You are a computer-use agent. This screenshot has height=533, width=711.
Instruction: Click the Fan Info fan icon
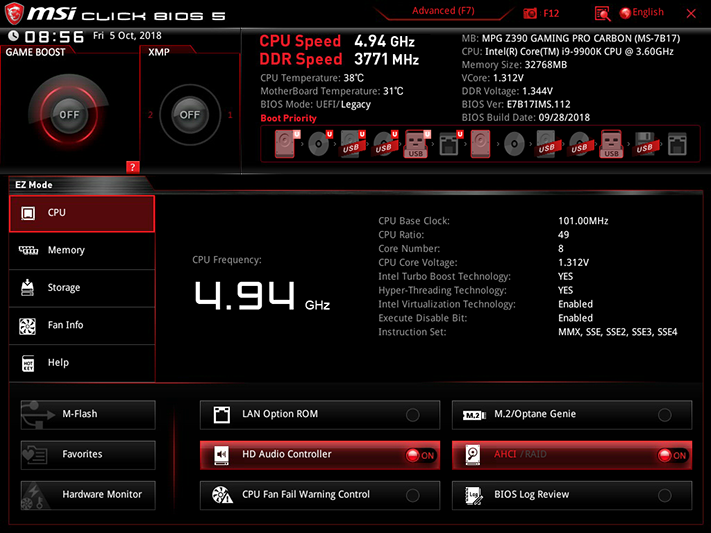28,325
